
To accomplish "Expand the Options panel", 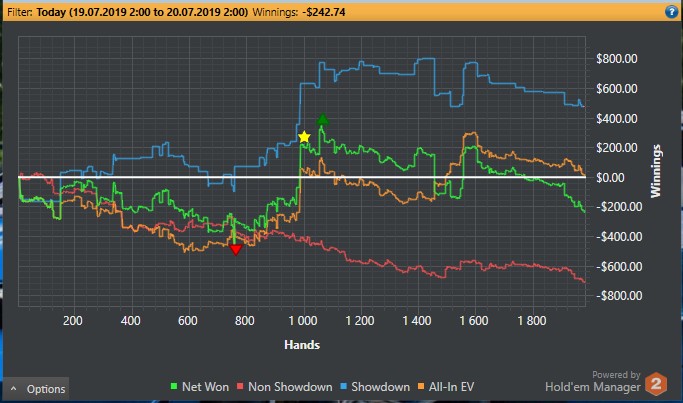I will point(36,389).
